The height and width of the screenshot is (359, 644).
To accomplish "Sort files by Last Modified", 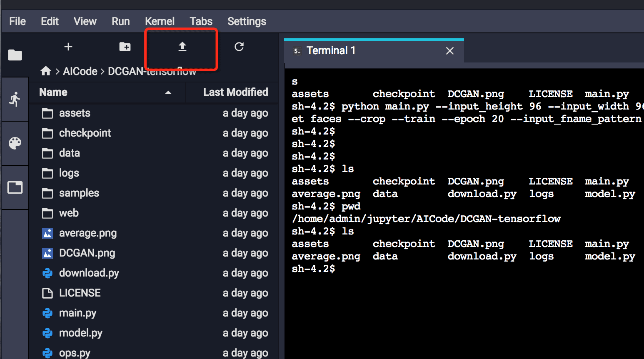I will (235, 92).
